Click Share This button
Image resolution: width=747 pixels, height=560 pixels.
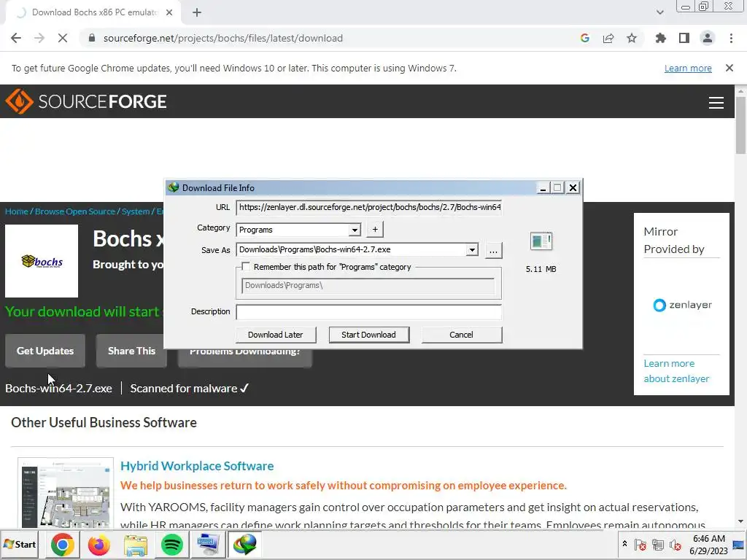click(x=131, y=351)
